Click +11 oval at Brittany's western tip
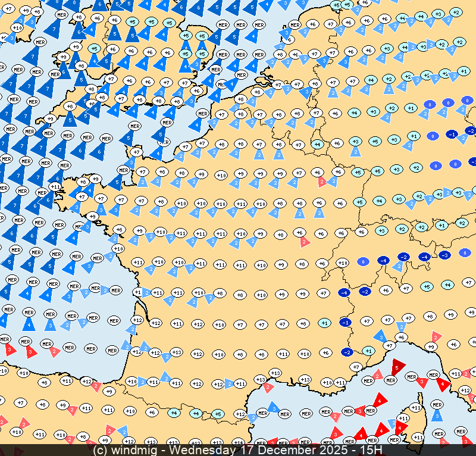The width and height of the screenshot is (476, 456). [x=55, y=187]
